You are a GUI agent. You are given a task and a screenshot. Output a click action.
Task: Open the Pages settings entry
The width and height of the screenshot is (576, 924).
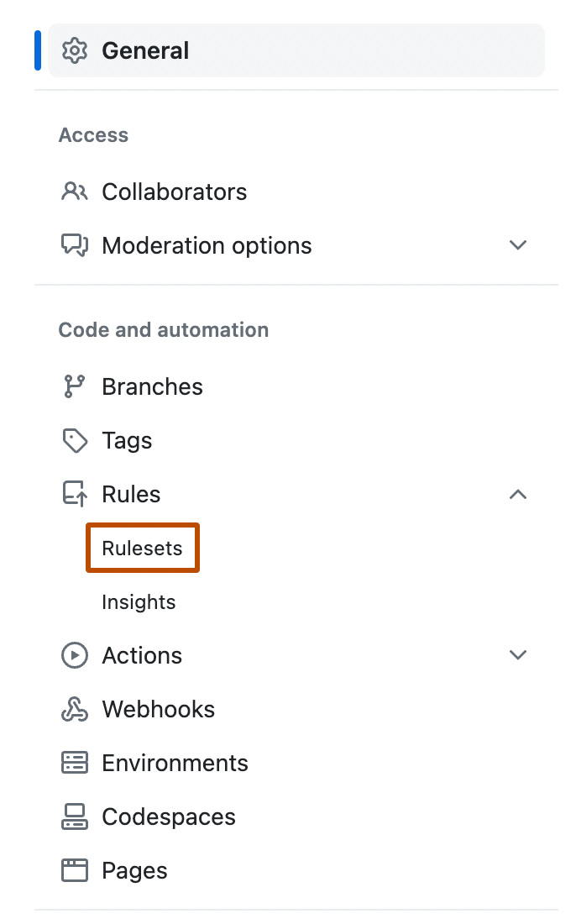tap(134, 870)
